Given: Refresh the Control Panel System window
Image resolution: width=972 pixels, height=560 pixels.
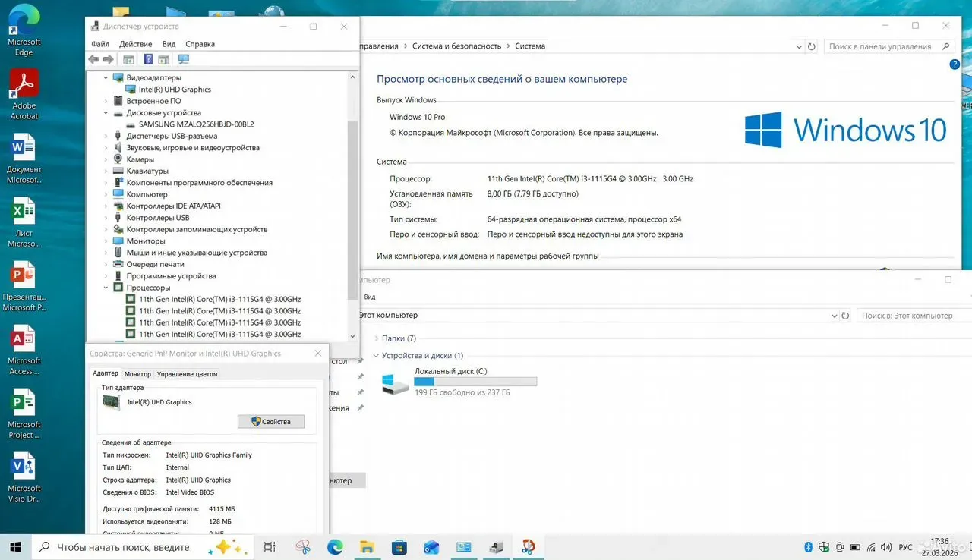Looking at the screenshot, I should pyautogui.click(x=812, y=46).
